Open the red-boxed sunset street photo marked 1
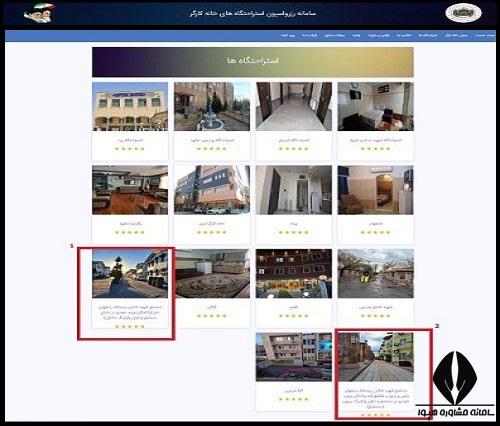Screen dimensions: 500x426 (x=130, y=273)
